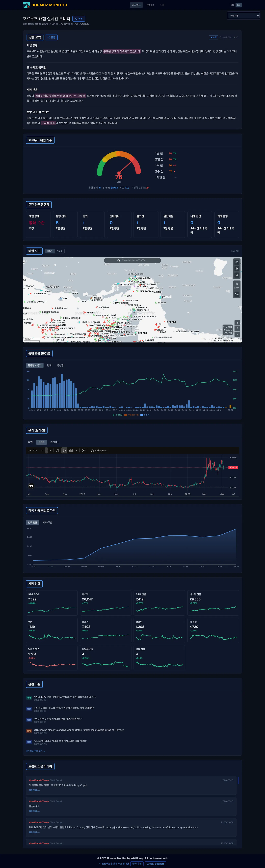Click the risk gauge needle value 76
The width and height of the screenshot is (265, 868).
119,177
